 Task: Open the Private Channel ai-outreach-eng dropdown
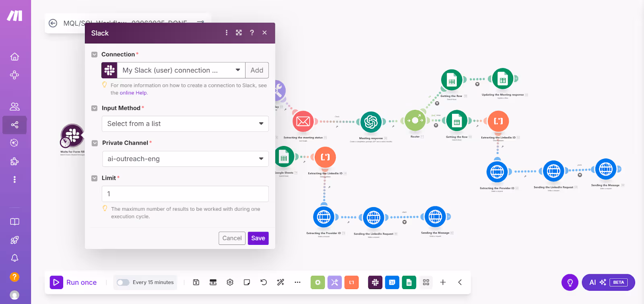[x=185, y=159]
